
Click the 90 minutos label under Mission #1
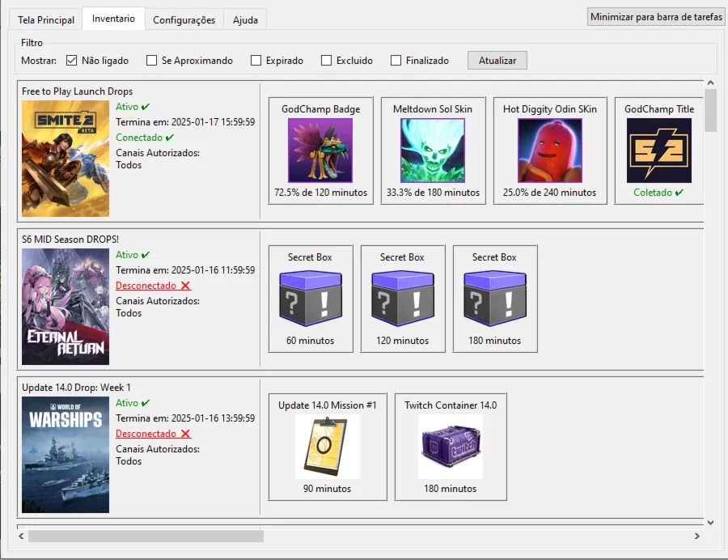click(x=327, y=489)
